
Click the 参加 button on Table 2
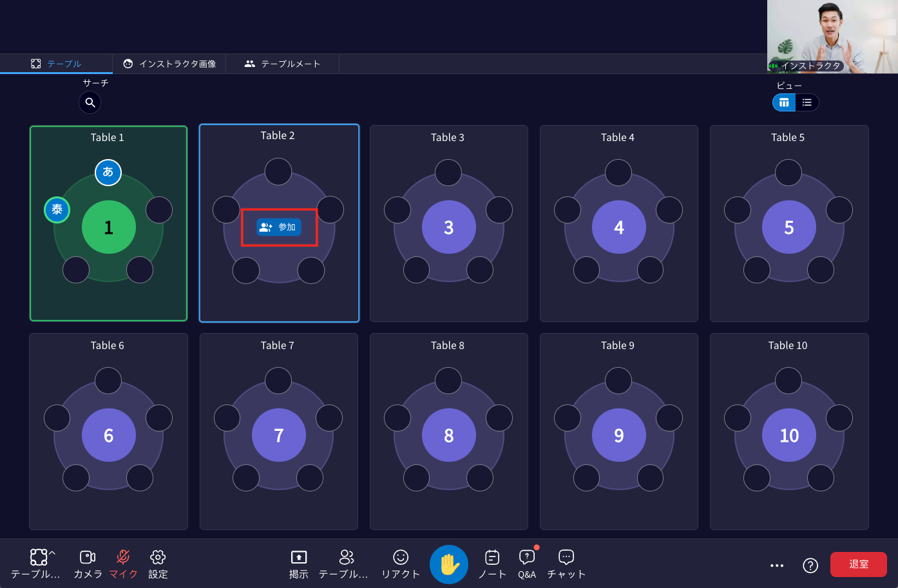click(279, 227)
